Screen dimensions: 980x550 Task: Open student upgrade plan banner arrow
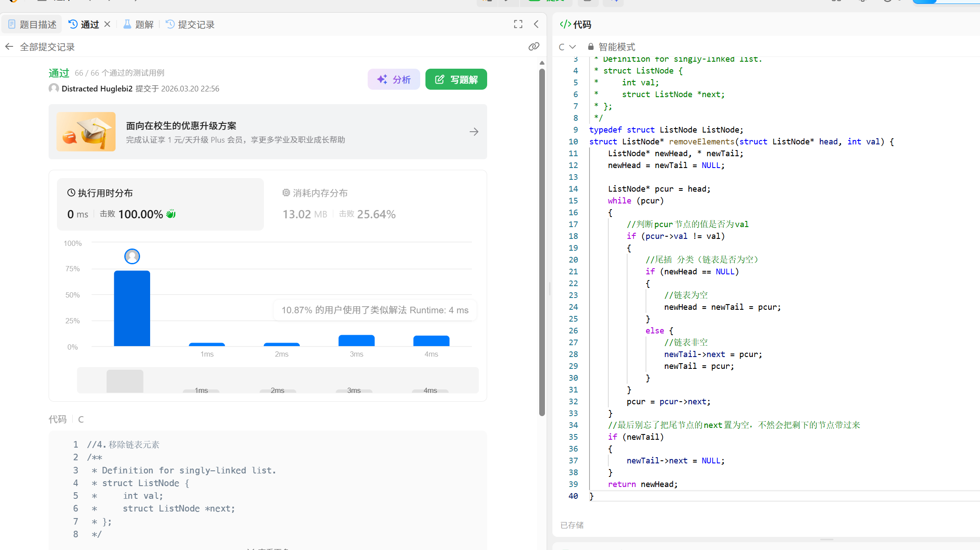coord(474,132)
